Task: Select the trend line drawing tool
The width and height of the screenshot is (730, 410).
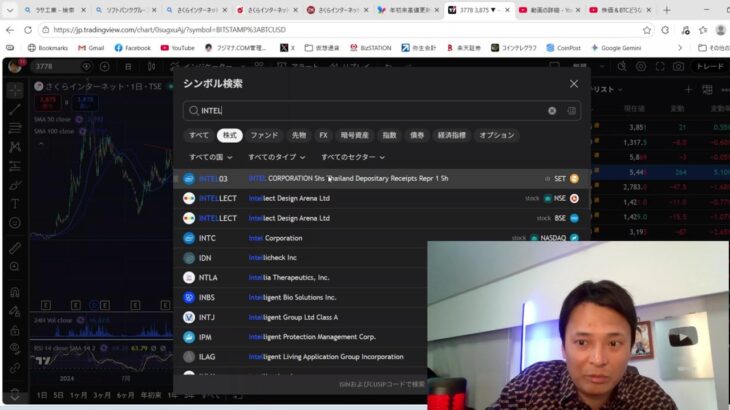Action: click(x=14, y=108)
